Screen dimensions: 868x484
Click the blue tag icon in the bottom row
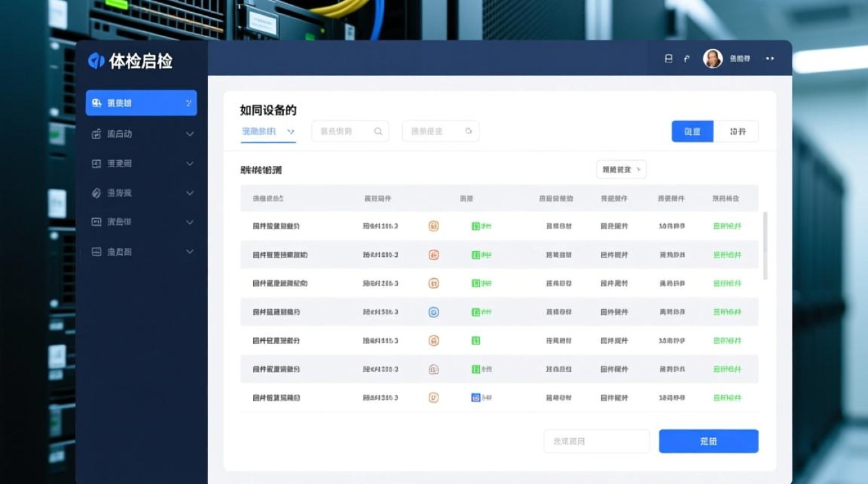coord(475,398)
